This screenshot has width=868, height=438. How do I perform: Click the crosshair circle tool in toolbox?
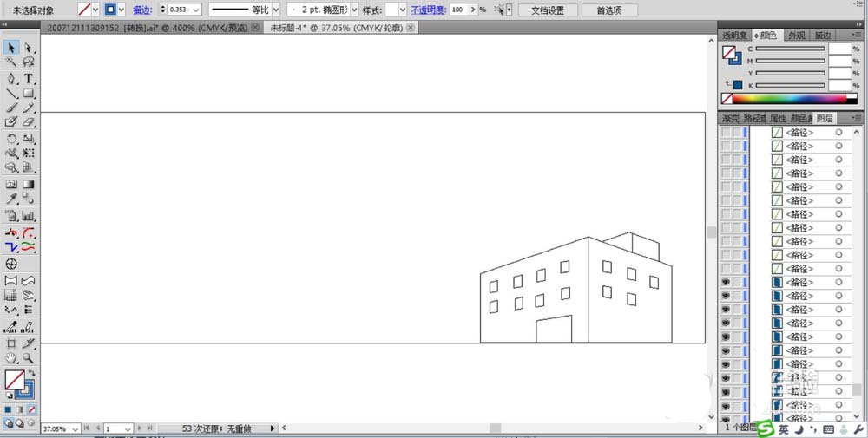click(x=11, y=264)
